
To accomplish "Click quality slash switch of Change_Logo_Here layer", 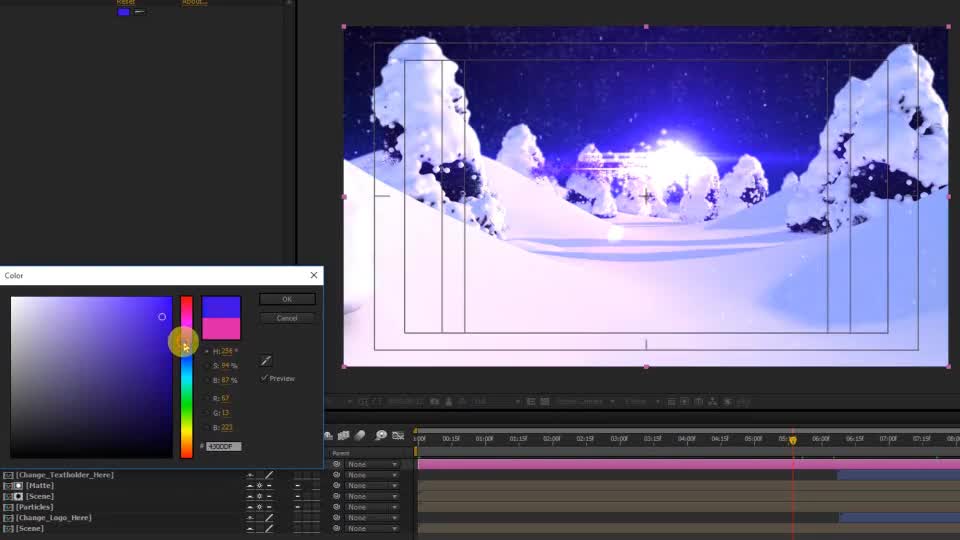I will pyautogui.click(x=269, y=518).
